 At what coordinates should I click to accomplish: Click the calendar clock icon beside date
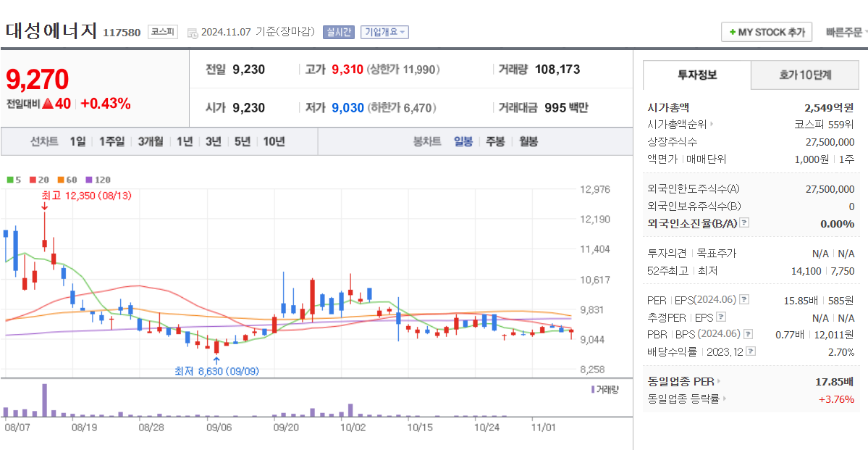pyautogui.click(x=193, y=33)
